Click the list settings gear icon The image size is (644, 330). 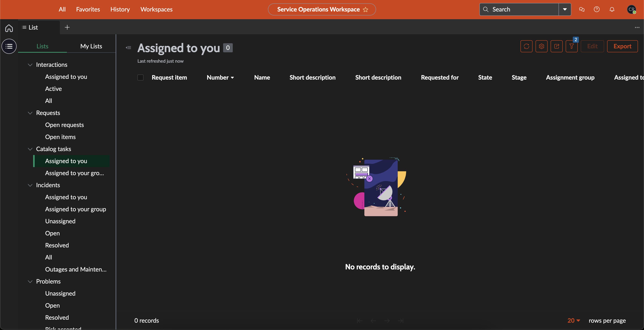click(542, 46)
